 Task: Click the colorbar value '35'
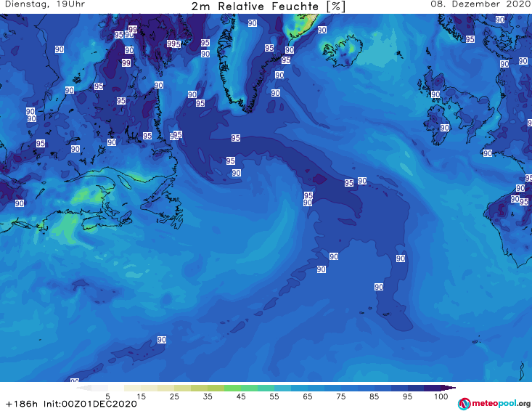pos(208,396)
